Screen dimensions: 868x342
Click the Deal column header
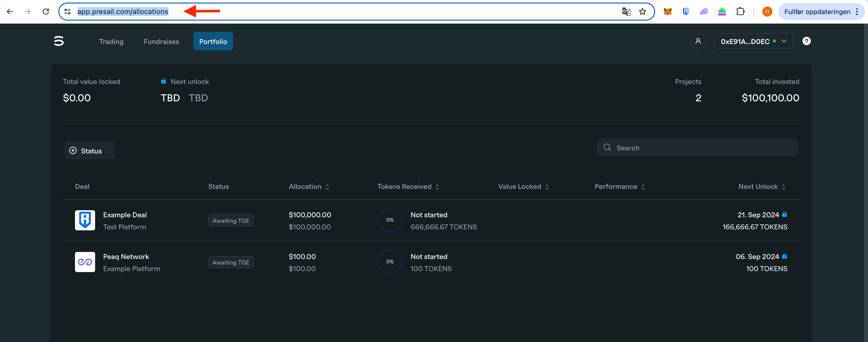(82, 187)
